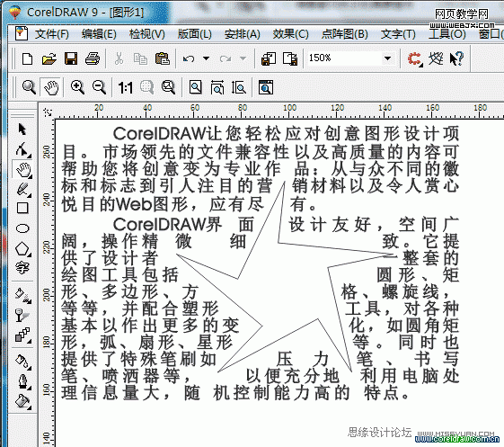Open the 版面(L) menu
This screenshot has width=504, height=447.
[x=194, y=34]
